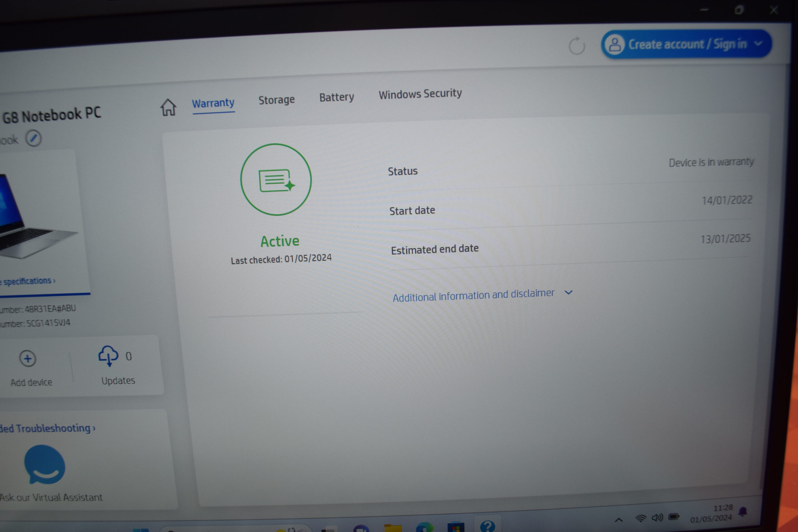This screenshot has height=532, width=798.
Task: Expand Additional information and disclaimer
Action: [x=483, y=295]
